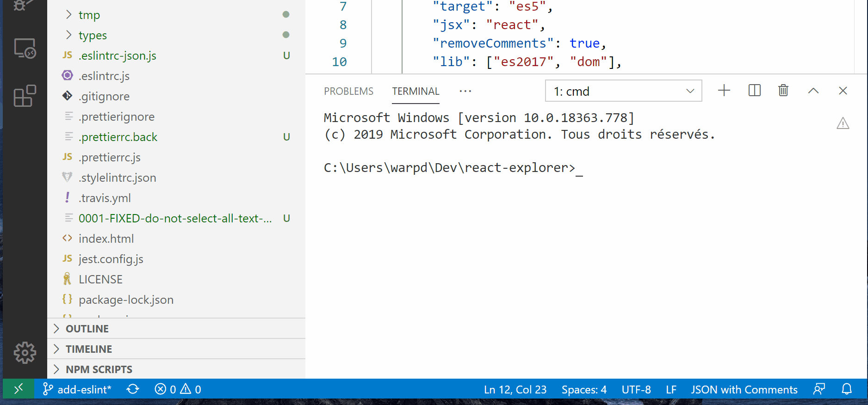This screenshot has height=405, width=868.
Task: Kill terminal with the trash icon
Action: (783, 91)
